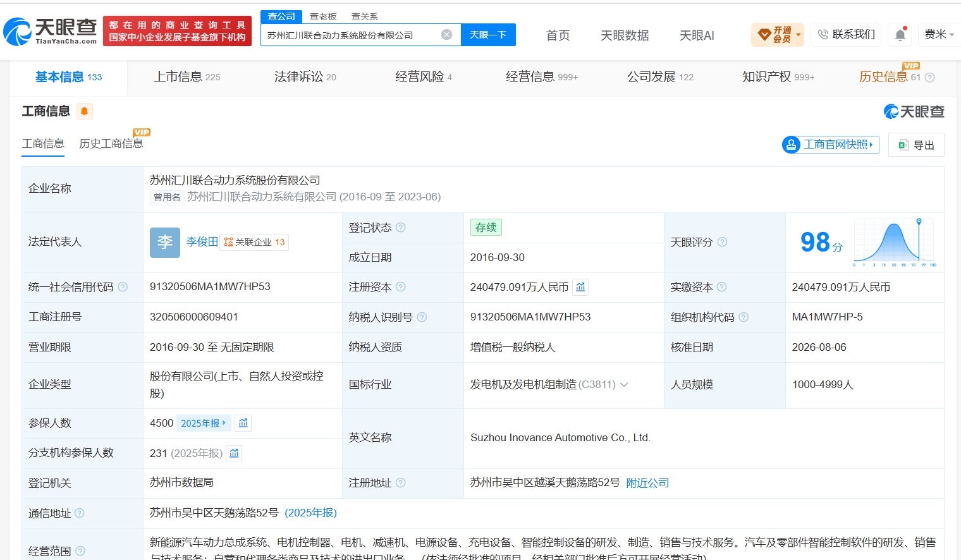The height and width of the screenshot is (560, 961).
Task: Open the 上市信息 tab
Action: click(x=187, y=77)
